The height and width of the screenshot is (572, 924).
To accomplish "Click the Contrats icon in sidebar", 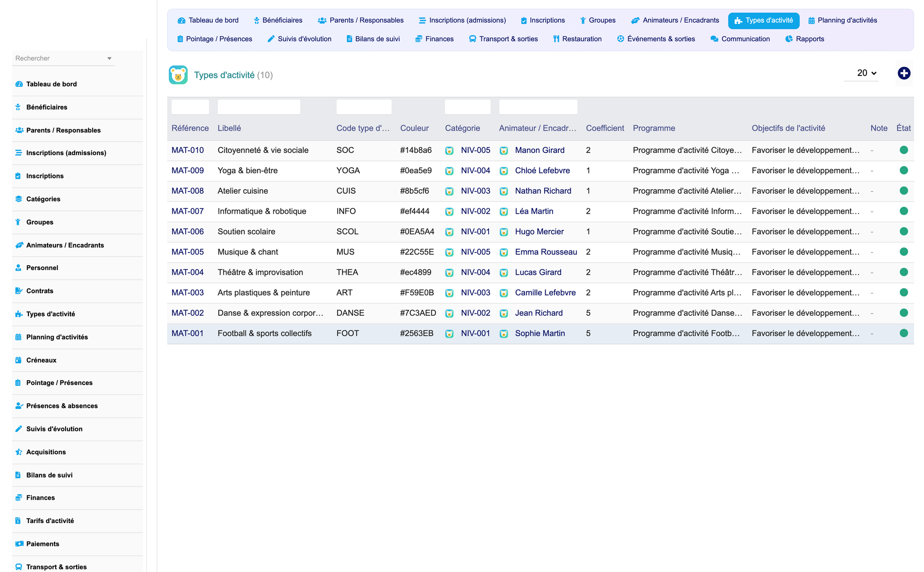I will pyautogui.click(x=19, y=291).
